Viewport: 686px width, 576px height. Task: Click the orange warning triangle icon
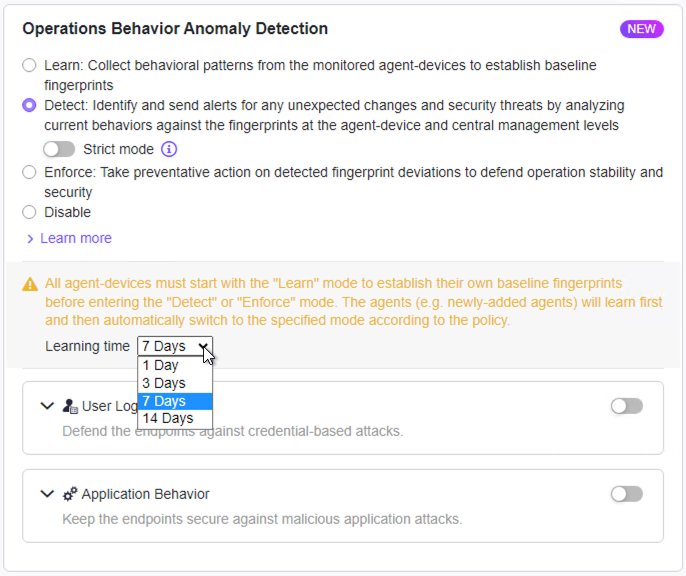pyautogui.click(x=31, y=283)
